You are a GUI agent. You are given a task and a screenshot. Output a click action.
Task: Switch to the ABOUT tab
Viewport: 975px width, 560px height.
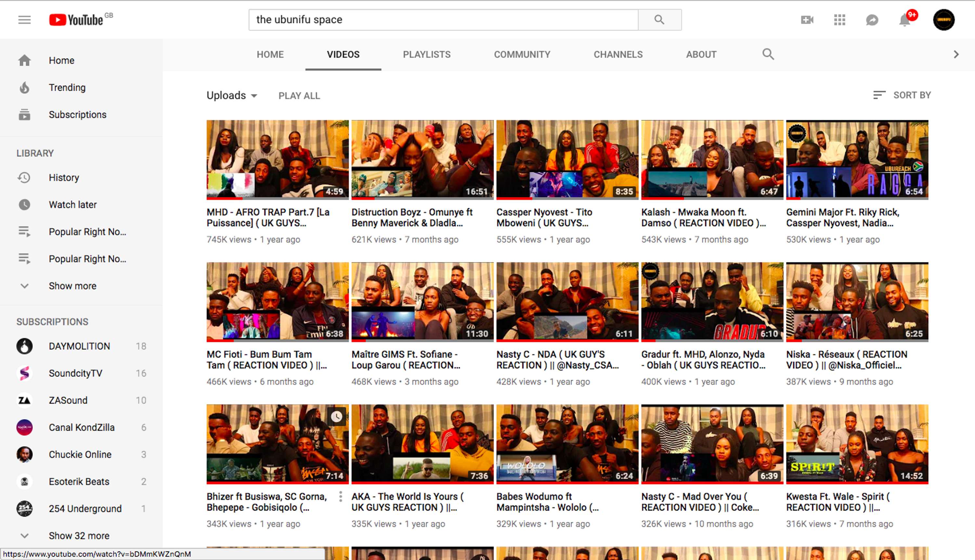point(701,55)
